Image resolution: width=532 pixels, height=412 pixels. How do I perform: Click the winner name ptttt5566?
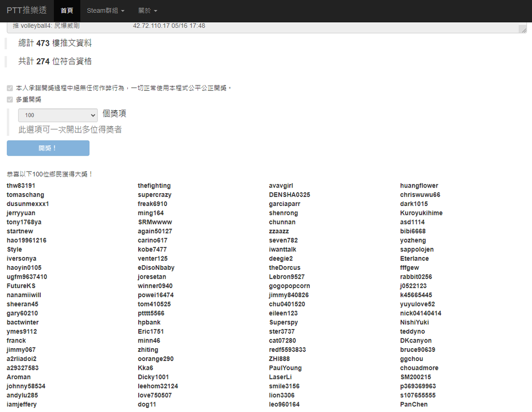coord(151,314)
